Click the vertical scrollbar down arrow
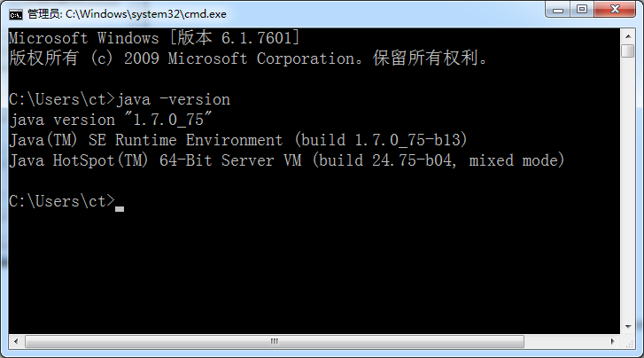 tap(628, 327)
